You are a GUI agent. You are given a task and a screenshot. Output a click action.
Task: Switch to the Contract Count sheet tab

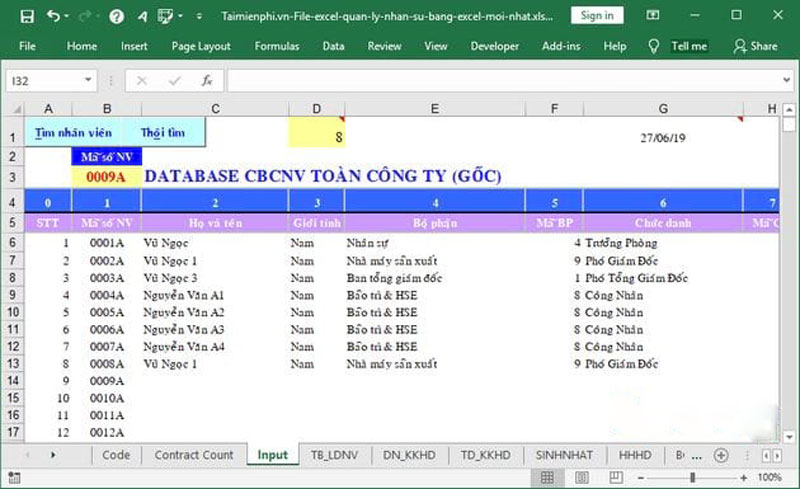(194, 455)
